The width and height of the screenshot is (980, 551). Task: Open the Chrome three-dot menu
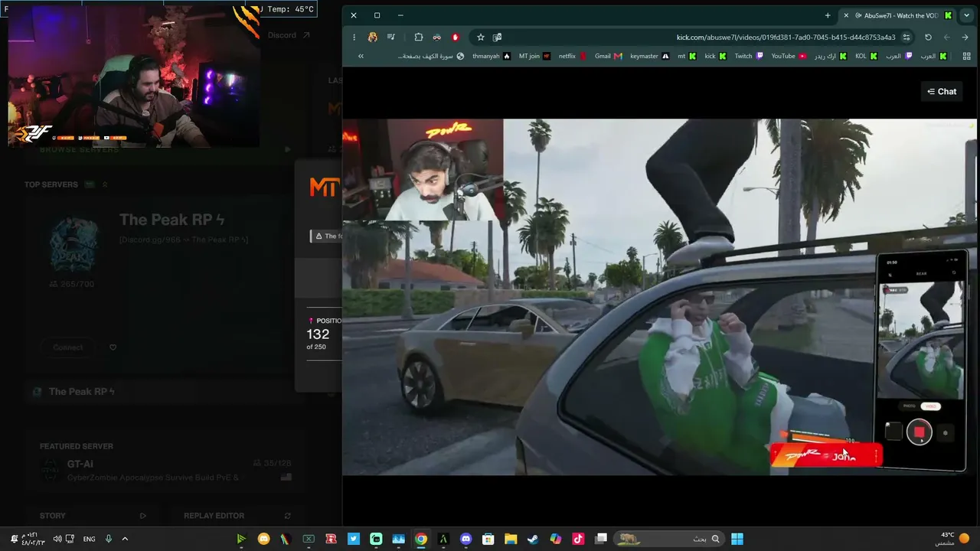(x=354, y=37)
